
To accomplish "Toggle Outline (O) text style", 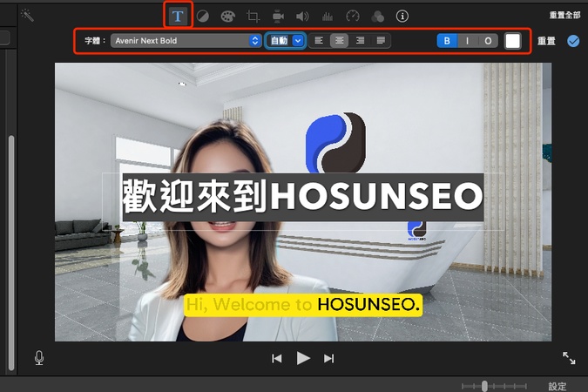I will coord(488,41).
